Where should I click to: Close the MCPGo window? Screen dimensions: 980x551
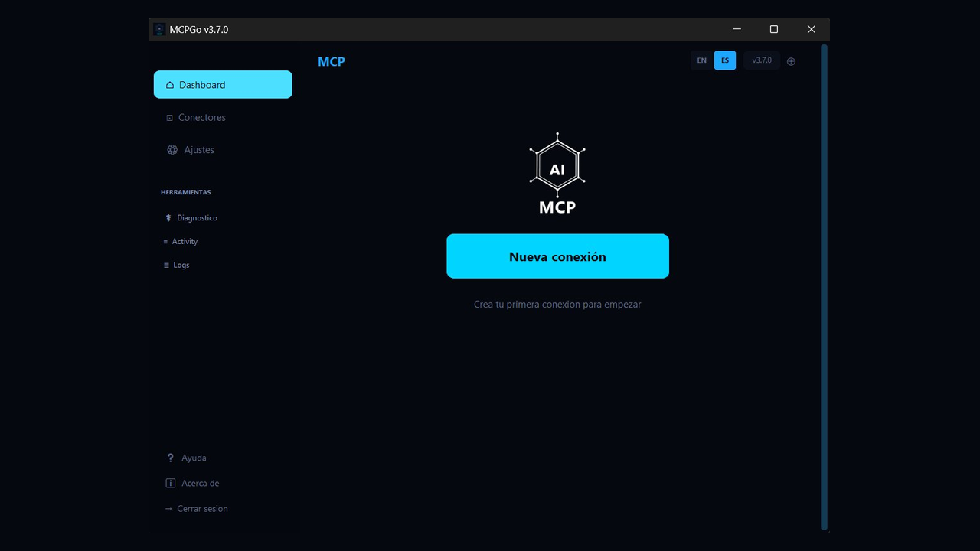click(812, 29)
